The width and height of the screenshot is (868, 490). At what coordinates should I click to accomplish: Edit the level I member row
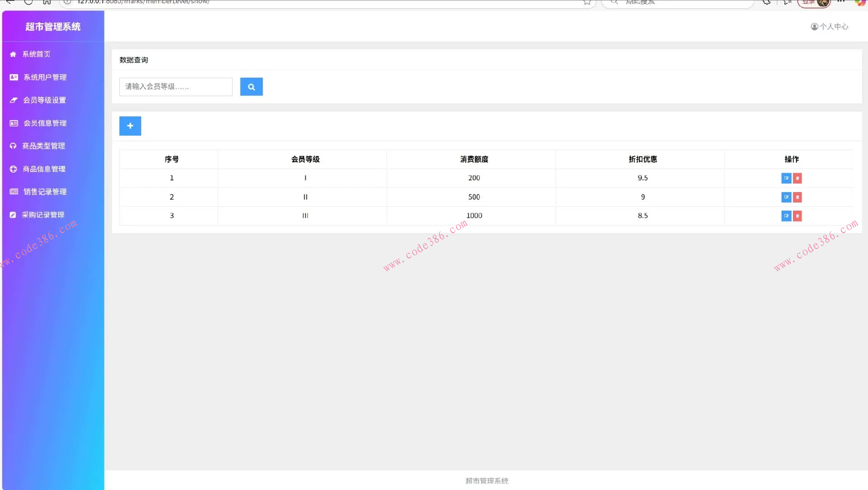[x=786, y=178]
